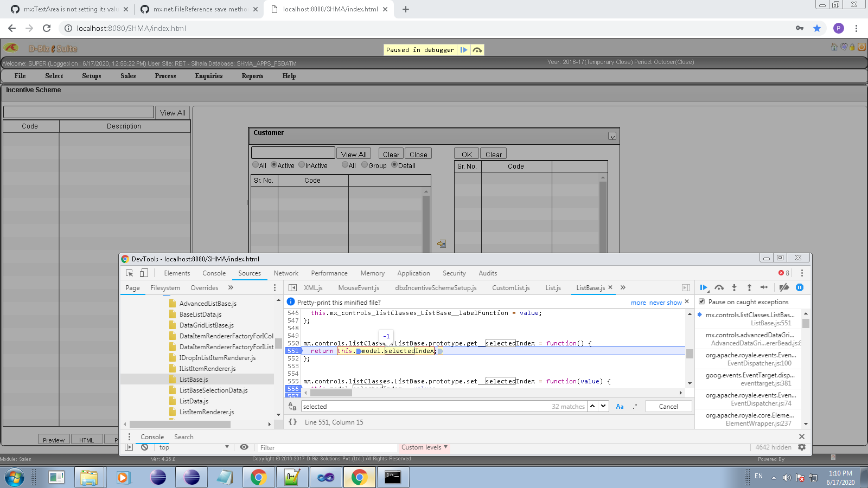
Task: Show the console sidebar
Action: pyautogui.click(x=129, y=447)
